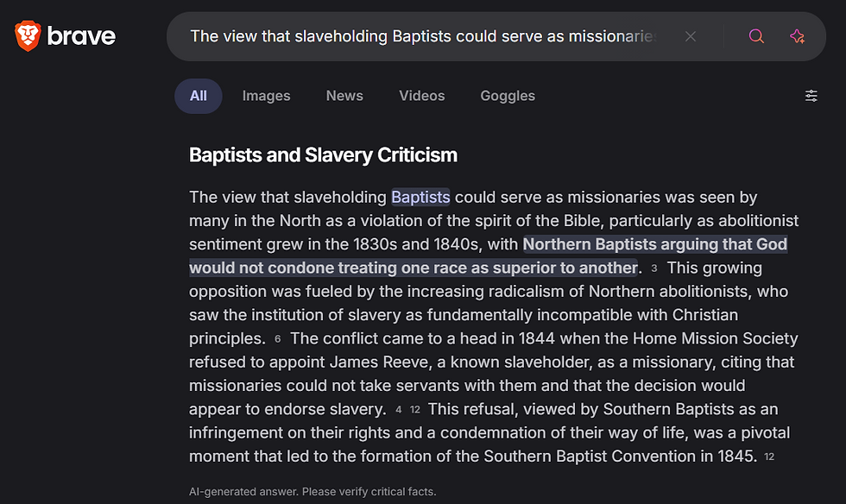846x504 pixels.
Task: Open citation 12 after 'endorse slavery.'
Action: [x=415, y=410]
